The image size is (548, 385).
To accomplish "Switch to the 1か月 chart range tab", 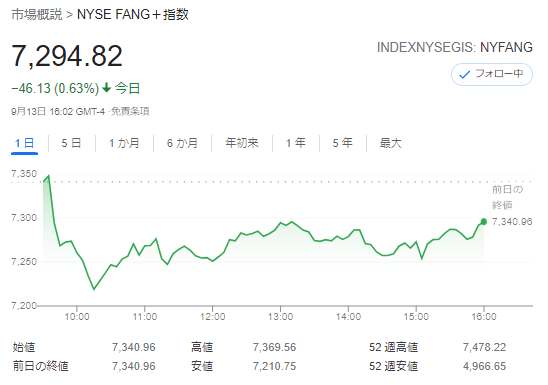I will click(x=124, y=143).
